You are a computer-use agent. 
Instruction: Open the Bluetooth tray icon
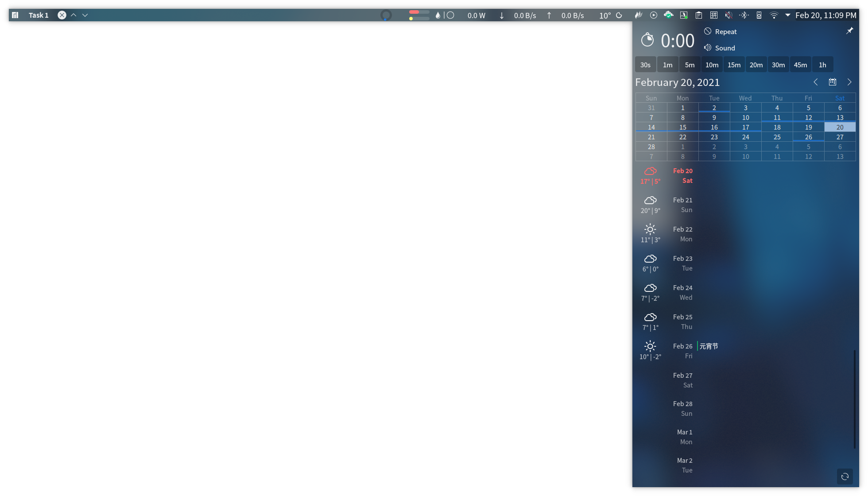pyautogui.click(x=744, y=15)
